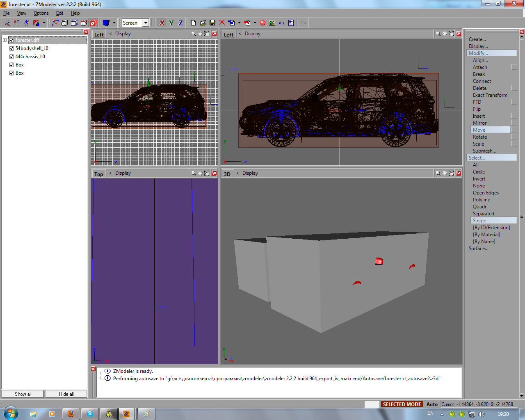Click the Show all button
The height and width of the screenshot is (420, 525).
pyautogui.click(x=23, y=394)
